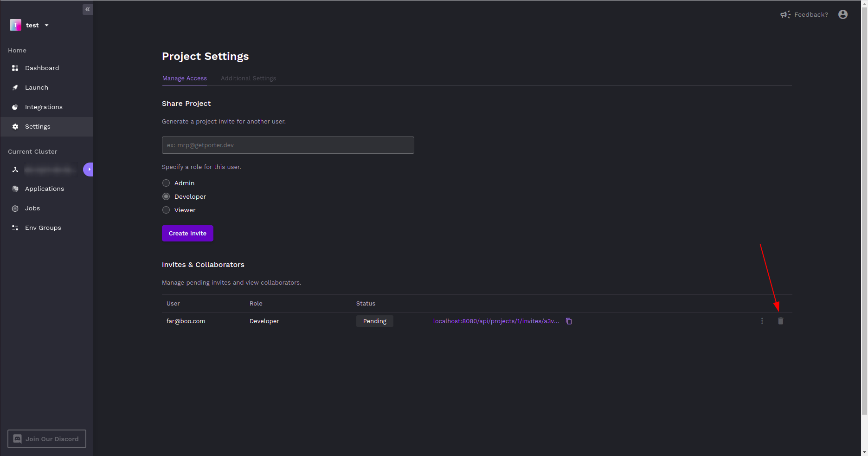The width and height of the screenshot is (868, 456).
Task: Click the cluster node icon in sidebar
Action: click(15, 170)
